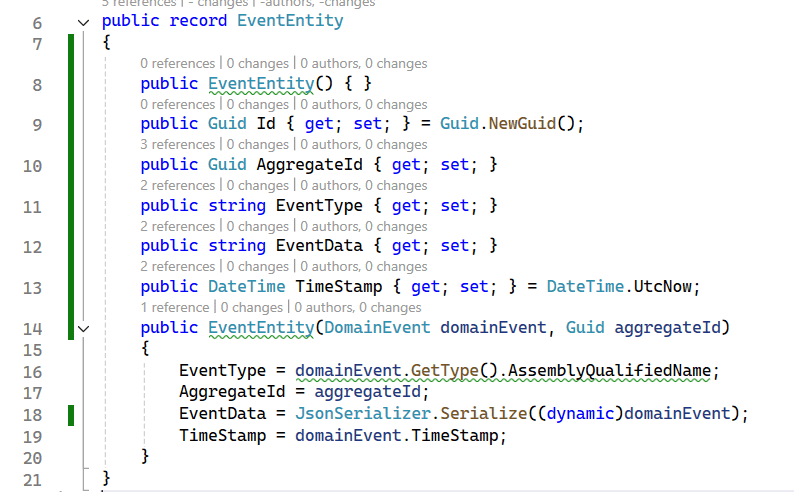Collapse the EventEntity constructor at line 14

click(84, 327)
